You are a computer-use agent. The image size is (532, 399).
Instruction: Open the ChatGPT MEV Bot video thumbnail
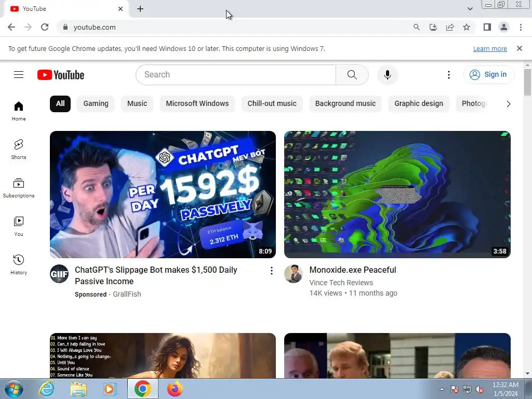coord(163,194)
